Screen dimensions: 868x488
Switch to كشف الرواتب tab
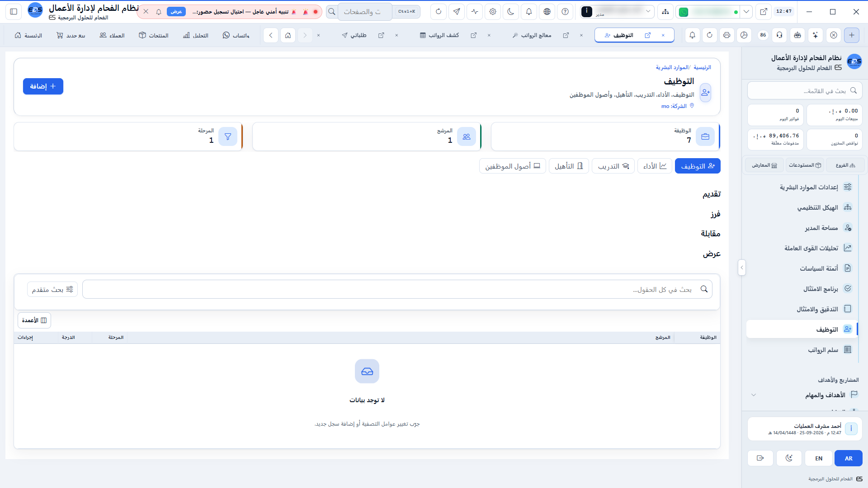[x=439, y=35]
